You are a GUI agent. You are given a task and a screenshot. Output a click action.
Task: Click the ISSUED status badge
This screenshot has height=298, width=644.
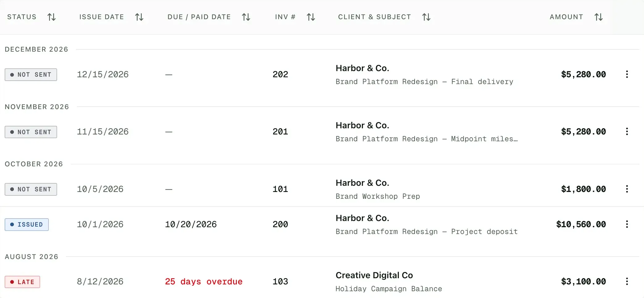tap(27, 224)
